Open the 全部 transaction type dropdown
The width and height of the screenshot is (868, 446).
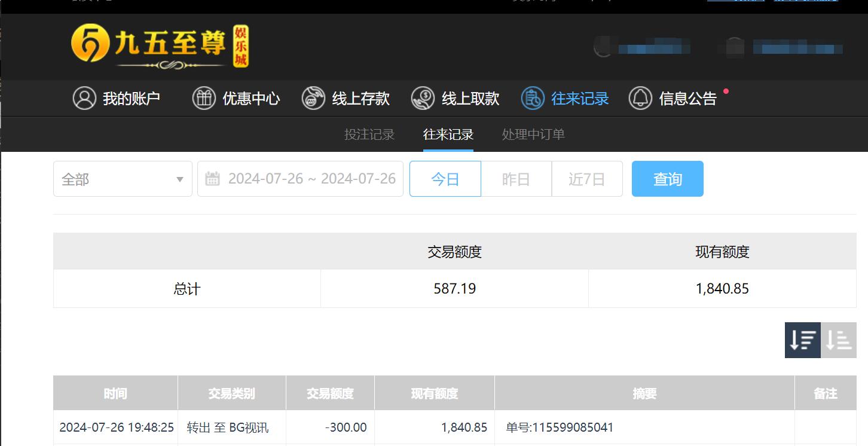click(x=122, y=178)
